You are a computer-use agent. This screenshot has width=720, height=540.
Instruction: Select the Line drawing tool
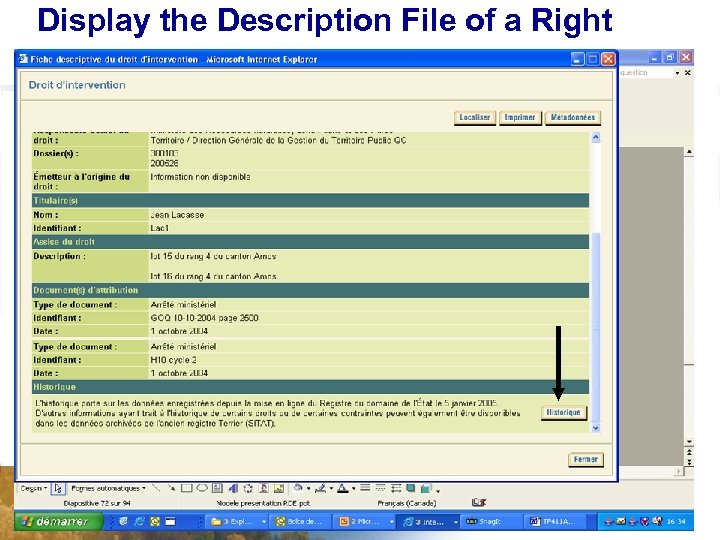click(x=156, y=488)
